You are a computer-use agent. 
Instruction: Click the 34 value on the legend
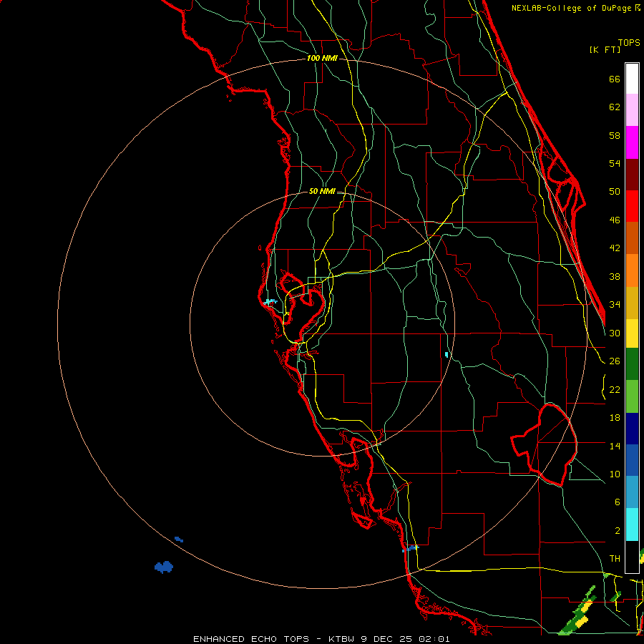click(x=615, y=305)
